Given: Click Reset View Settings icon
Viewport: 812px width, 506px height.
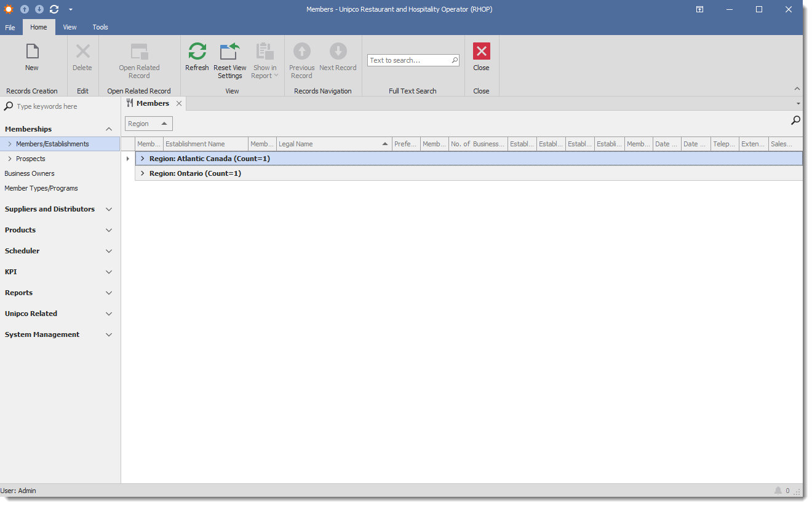Looking at the screenshot, I should coord(229,52).
